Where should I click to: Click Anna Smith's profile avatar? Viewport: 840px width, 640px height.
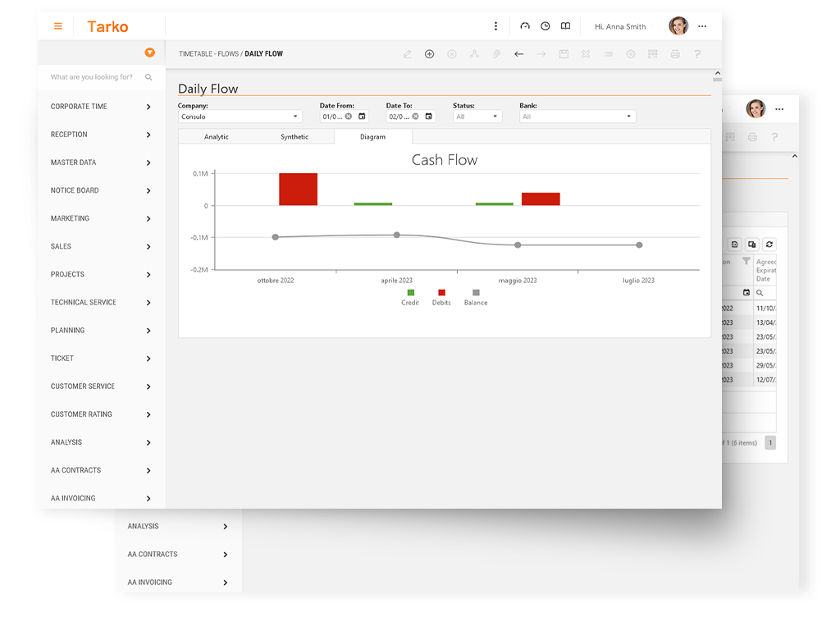(x=678, y=26)
